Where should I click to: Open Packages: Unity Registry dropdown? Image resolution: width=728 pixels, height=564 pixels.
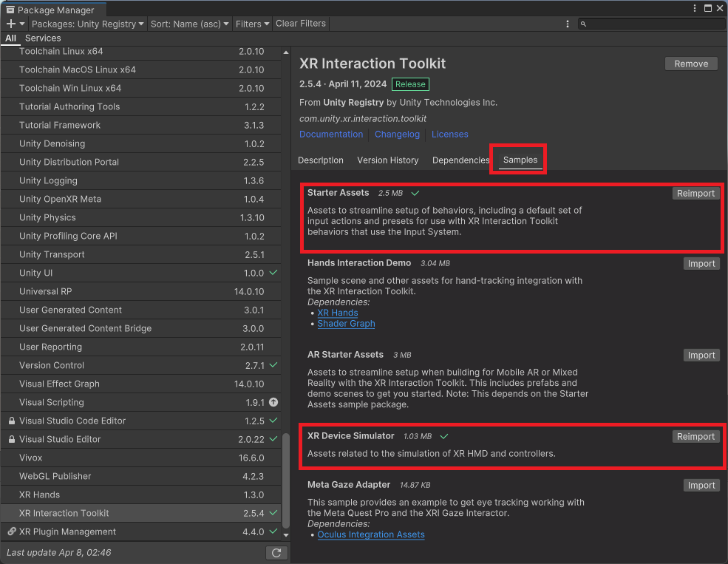point(88,24)
